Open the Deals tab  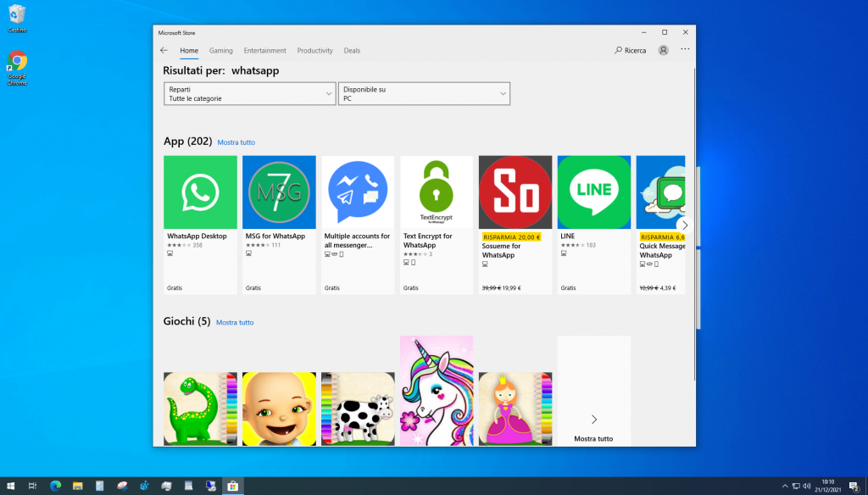point(352,51)
